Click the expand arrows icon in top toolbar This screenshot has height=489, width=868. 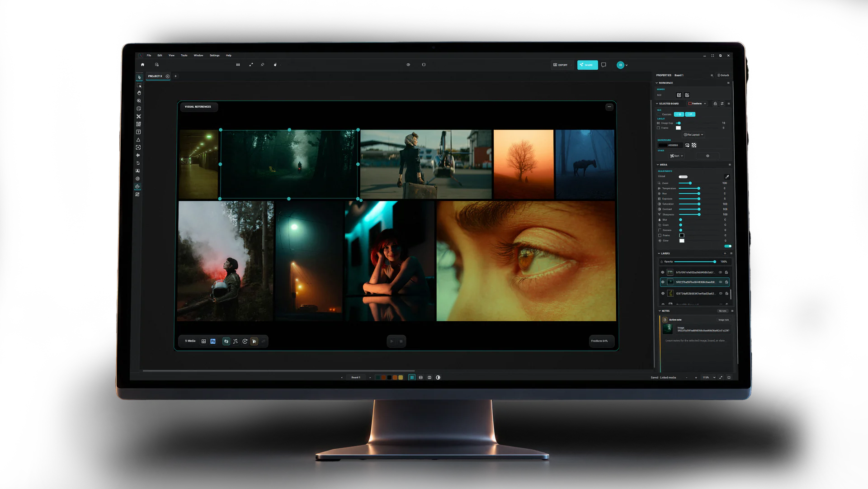[x=251, y=65]
